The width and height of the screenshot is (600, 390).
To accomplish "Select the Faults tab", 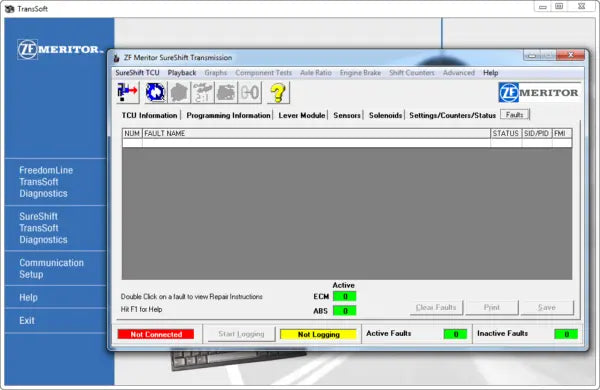I will (x=514, y=114).
